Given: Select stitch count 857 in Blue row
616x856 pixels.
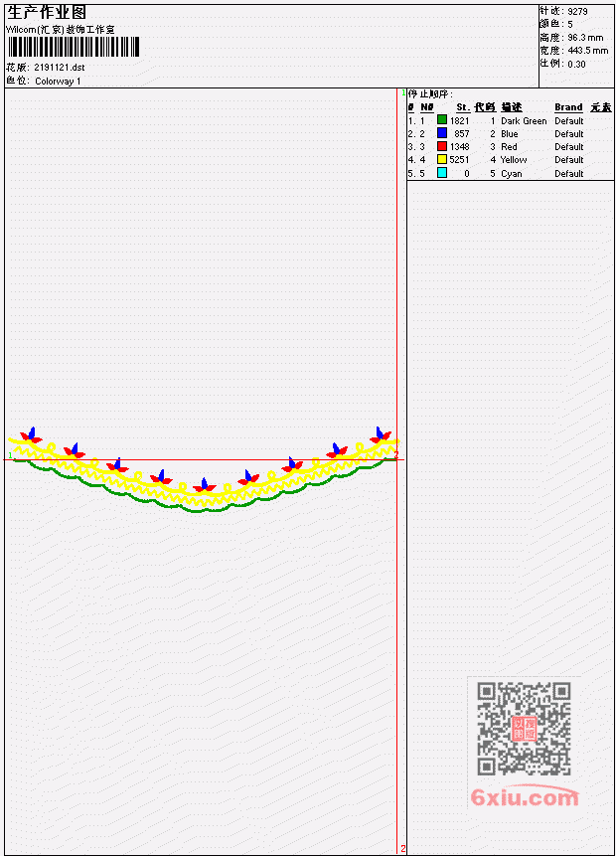Looking at the screenshot, I should pos(462,134).
